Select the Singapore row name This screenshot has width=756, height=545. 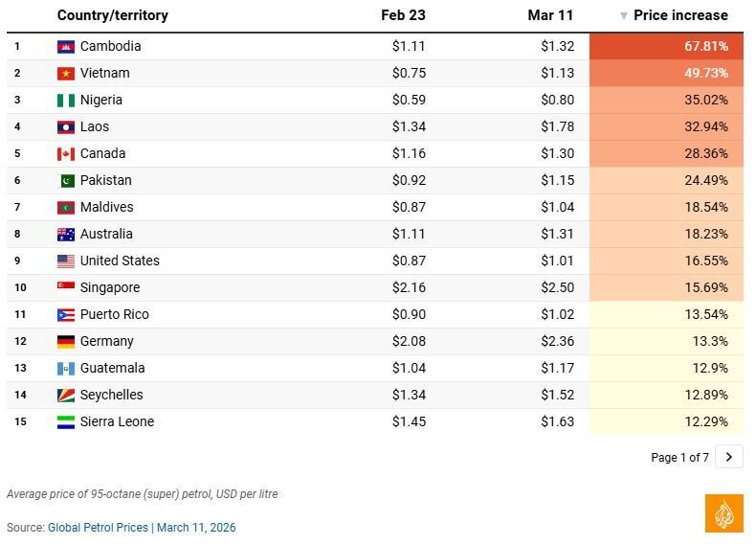pos(110,287)
